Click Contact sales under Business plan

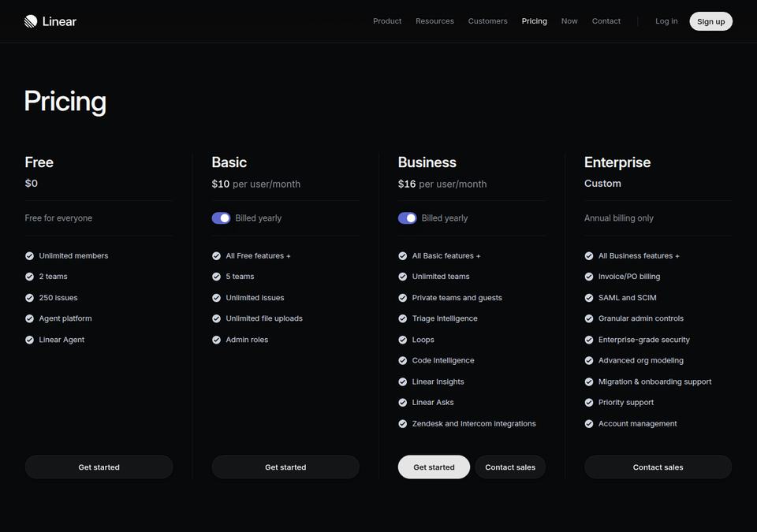510,467
